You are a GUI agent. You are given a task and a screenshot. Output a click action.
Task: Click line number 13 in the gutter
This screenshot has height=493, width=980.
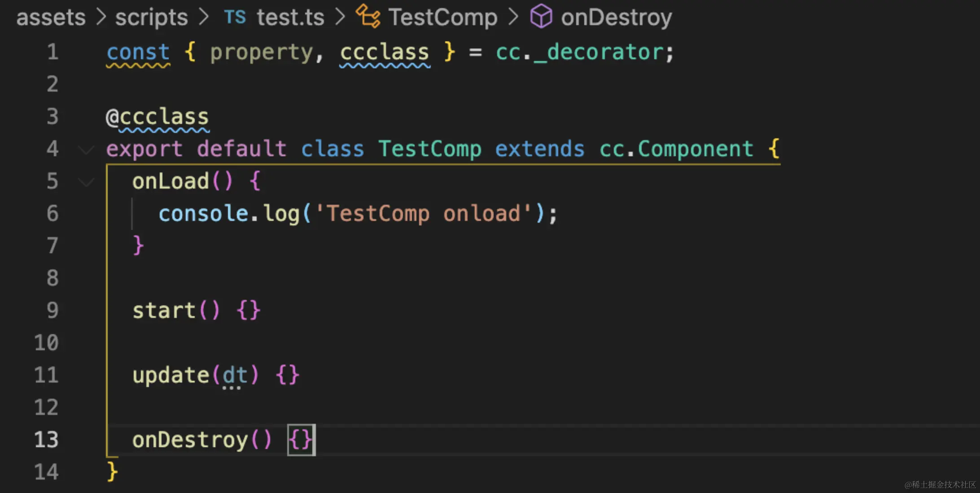tap(47, 440)
